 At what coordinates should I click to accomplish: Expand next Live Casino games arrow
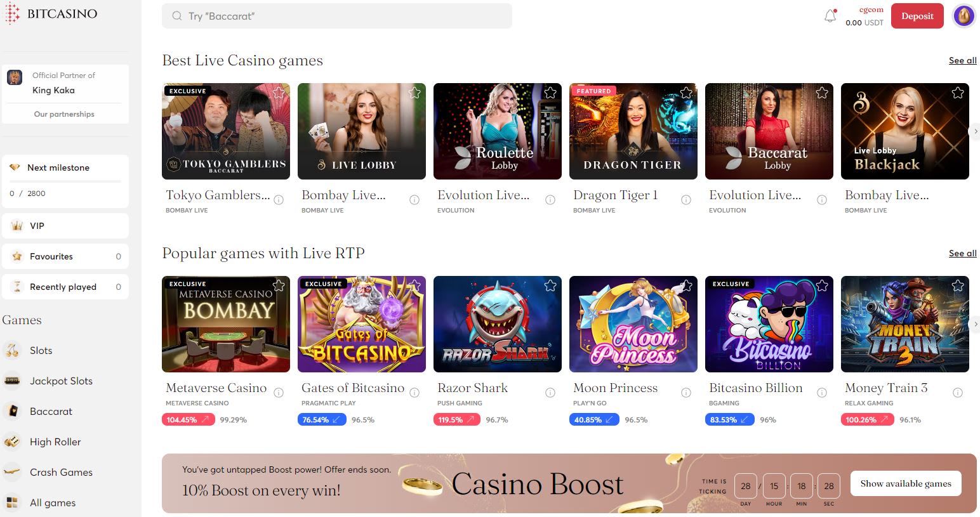[x=976, y=131]
